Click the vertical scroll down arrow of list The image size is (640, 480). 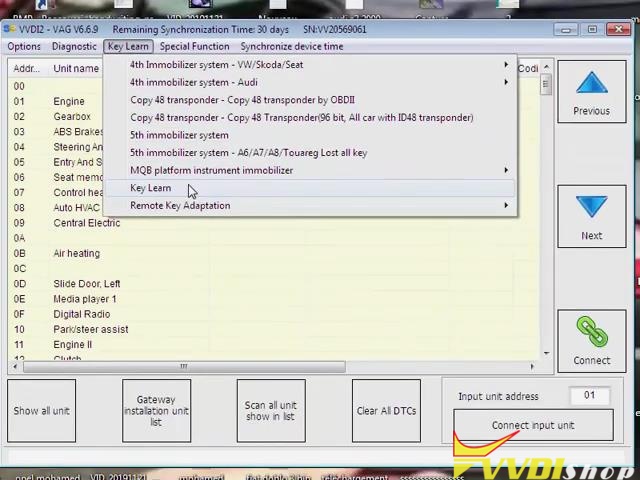pos(547,353)
